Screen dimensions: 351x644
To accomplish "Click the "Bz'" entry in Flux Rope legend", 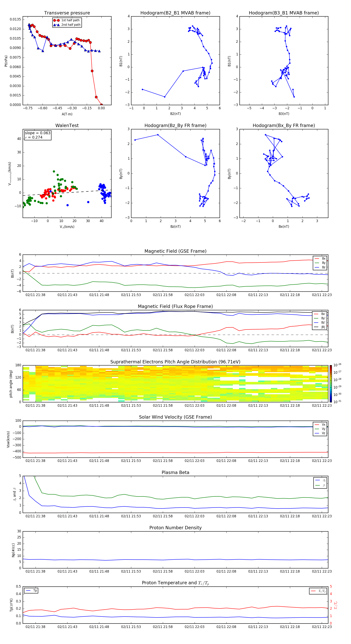I will tap(320, 323).
